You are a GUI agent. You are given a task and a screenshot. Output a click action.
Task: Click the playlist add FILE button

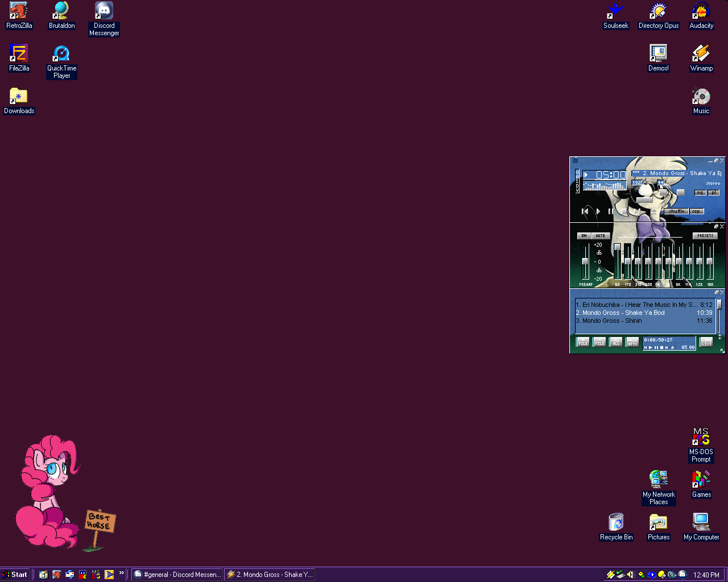pyautogui.click(x=583, y=342)
